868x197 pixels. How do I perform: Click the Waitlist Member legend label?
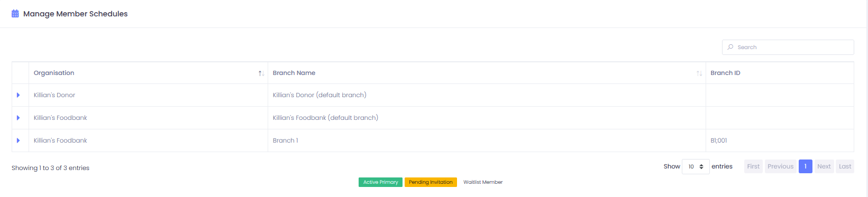click(483, 182)
